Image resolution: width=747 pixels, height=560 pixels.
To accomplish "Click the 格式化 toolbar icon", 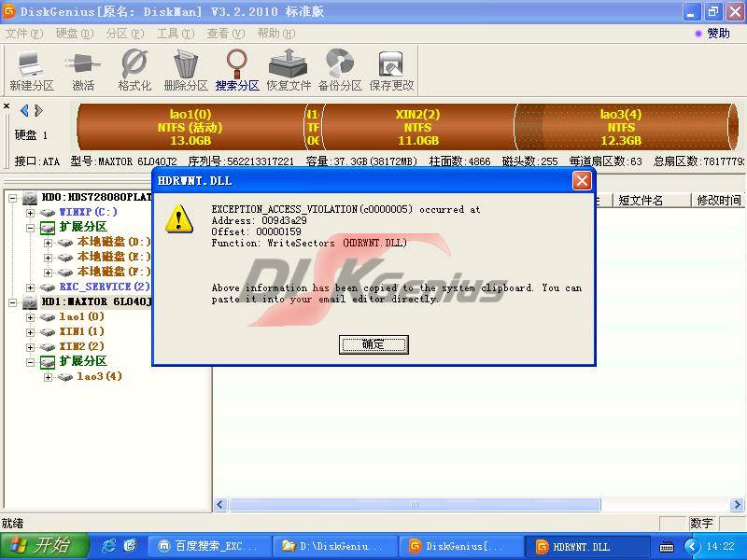I will pos(134,71).
